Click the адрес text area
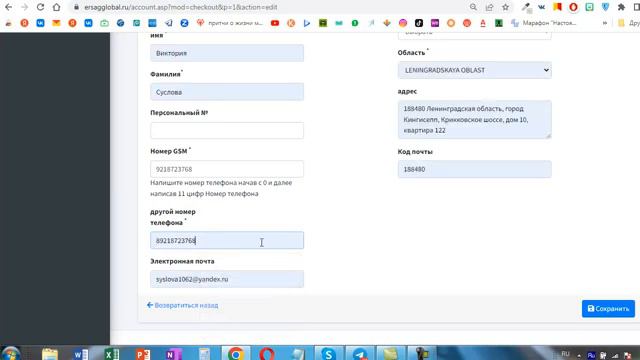The height and width of the screenshot is (360, 640). 475,120
